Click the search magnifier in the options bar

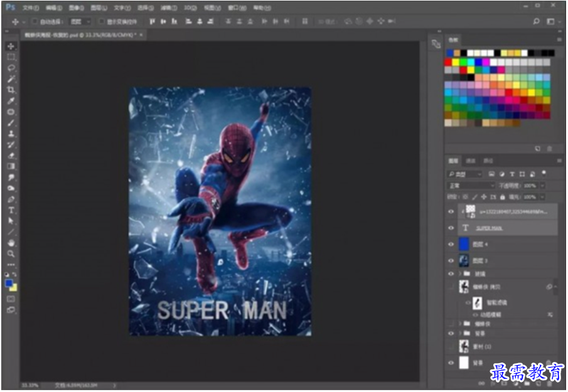[x=536, y=21]
